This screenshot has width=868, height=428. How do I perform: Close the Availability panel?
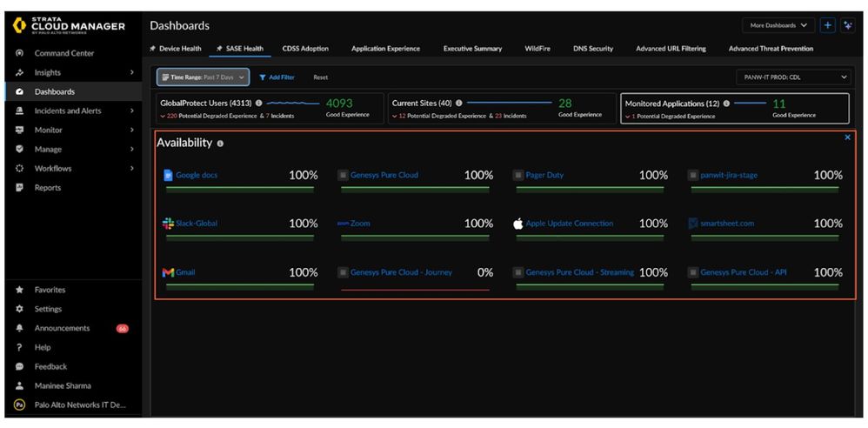tap(847, 137)
